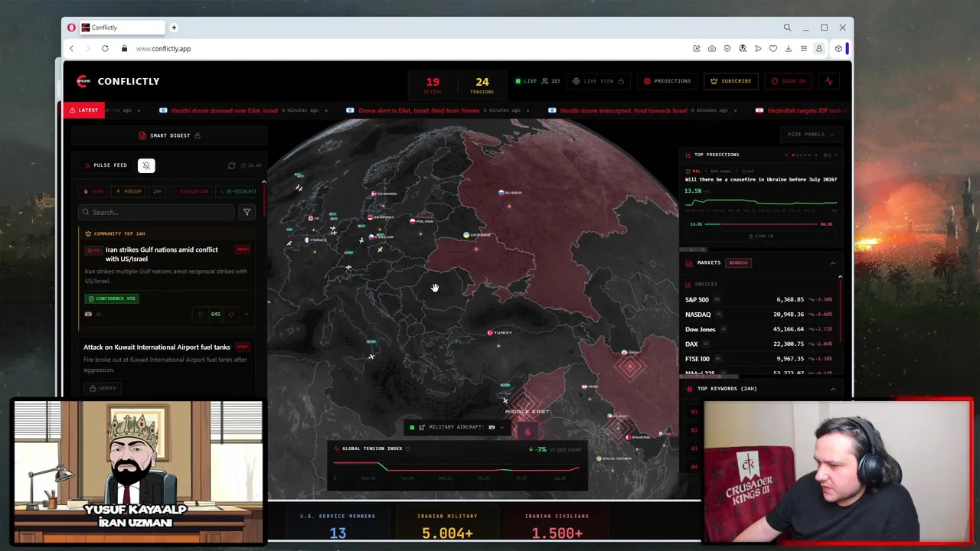Viewport: 980px width, 551px height.
Task: Expand the Iran strikes story card chevron
Action: 246,314
